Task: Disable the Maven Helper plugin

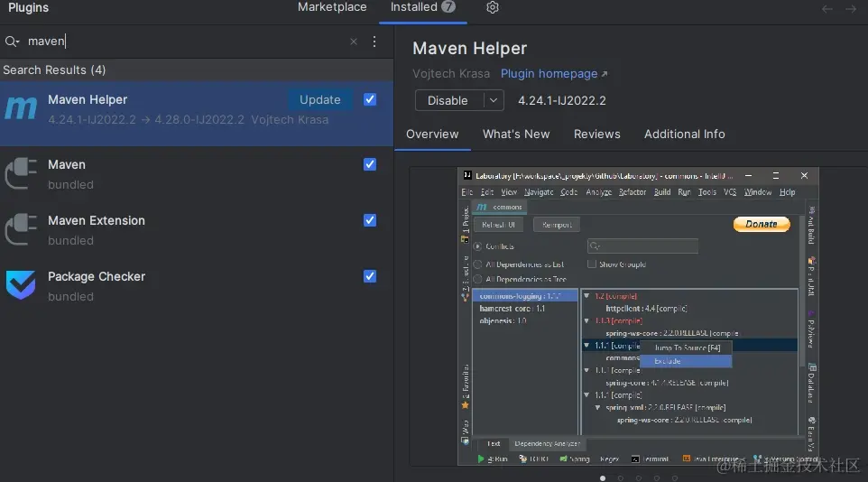Action: 448,100
